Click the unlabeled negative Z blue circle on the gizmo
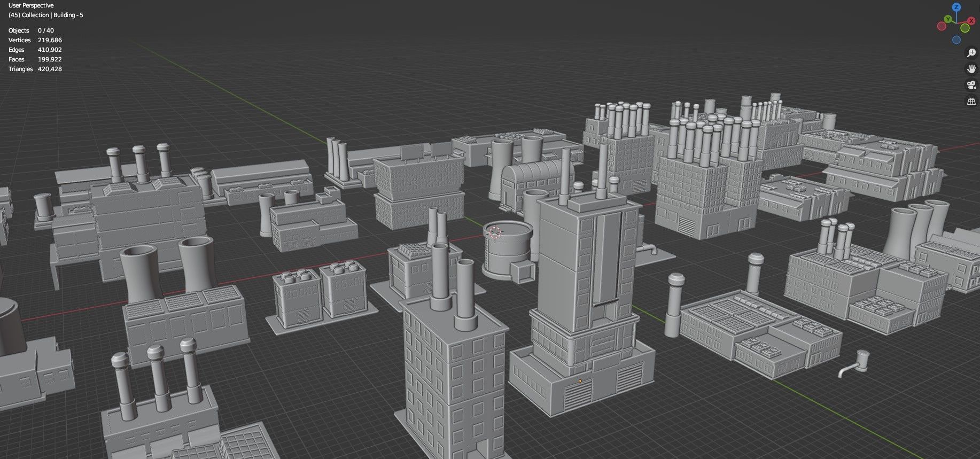Screen dimensions: 980x459 [956, 40]
